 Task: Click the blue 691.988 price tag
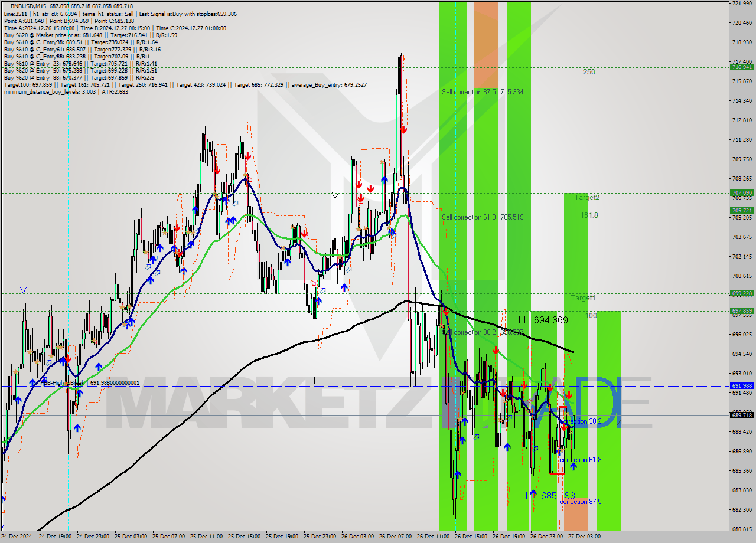(742, 386)
